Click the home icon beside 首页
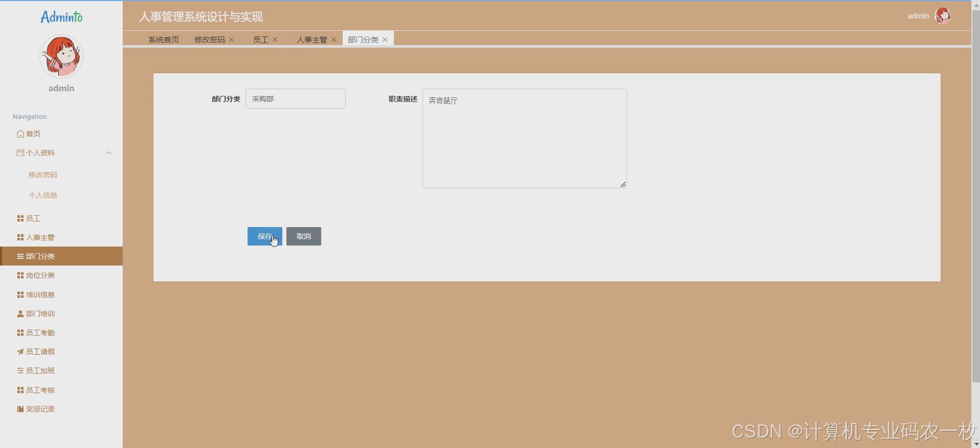The image size is (980, 448). tap(20, 134)
